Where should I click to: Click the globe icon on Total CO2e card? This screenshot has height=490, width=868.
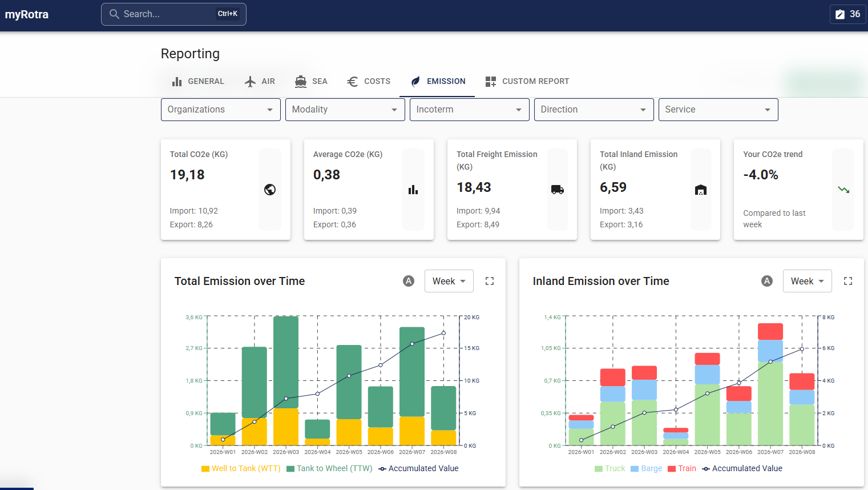click(x=270, y=189)
